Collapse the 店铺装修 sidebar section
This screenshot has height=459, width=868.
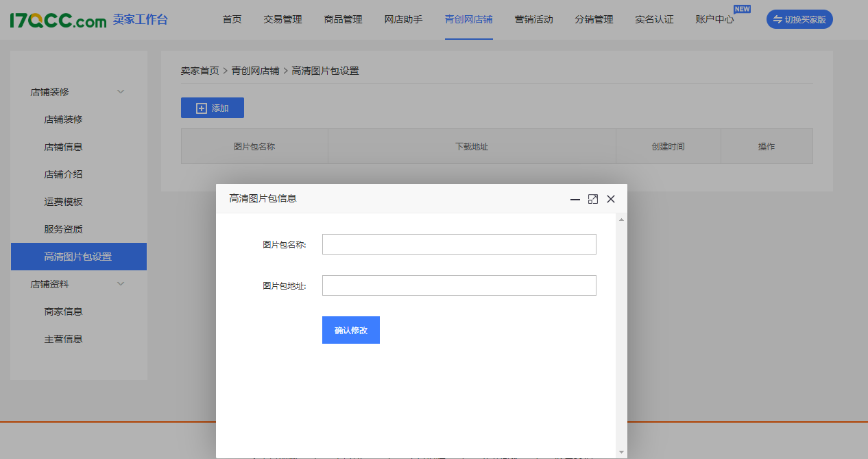point(121,92)
